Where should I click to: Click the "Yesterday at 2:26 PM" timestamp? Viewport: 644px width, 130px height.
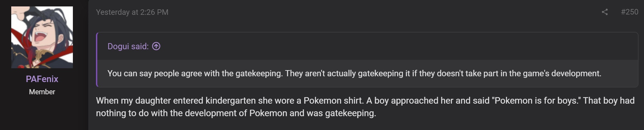[x=132, y=12]
